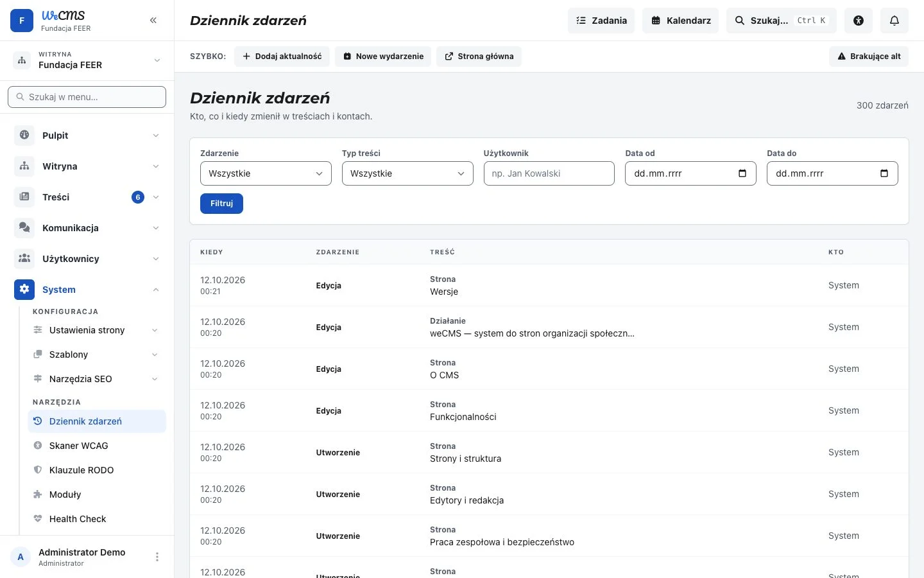Image resolution: width=924 pixels, height=578 pixels.
Task: Open the Kalendarz button
Action: point(680,21)
